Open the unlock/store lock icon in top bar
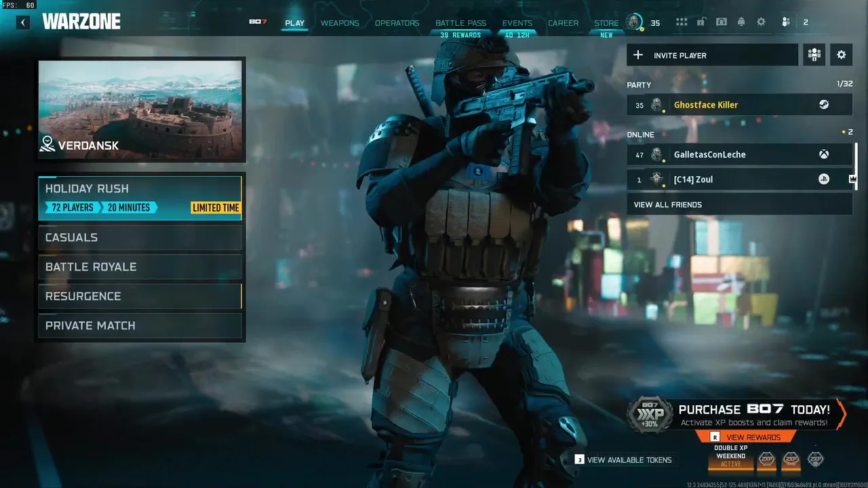This screenshot has height=488, width=868. pyautogui.click(x=702, y=22)
